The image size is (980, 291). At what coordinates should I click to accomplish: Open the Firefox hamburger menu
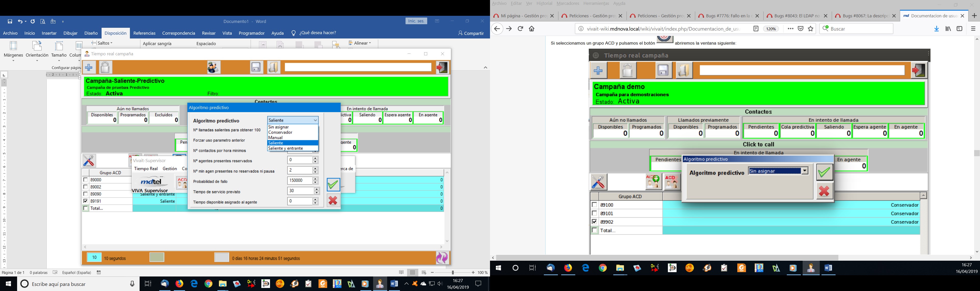(x=973, y=29)
